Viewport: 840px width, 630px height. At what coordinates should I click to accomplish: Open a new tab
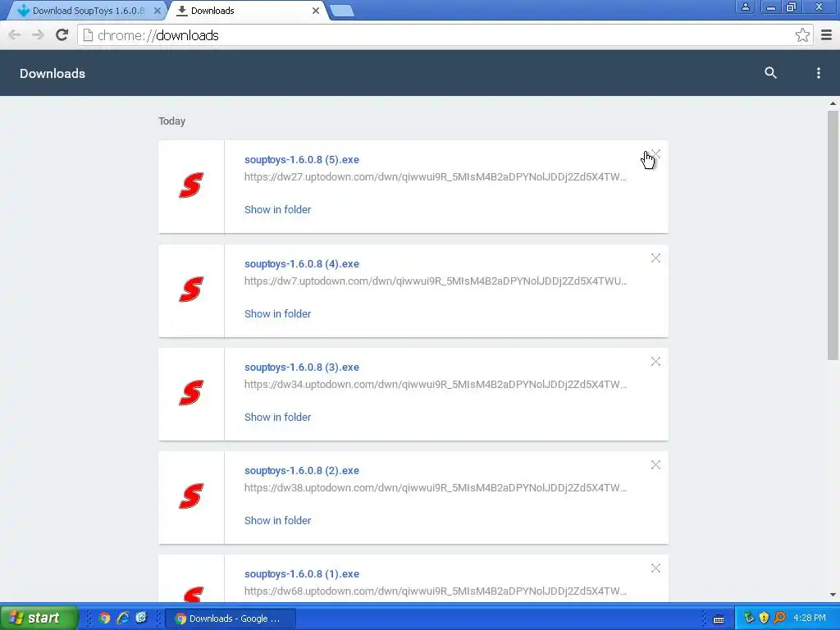342,11
